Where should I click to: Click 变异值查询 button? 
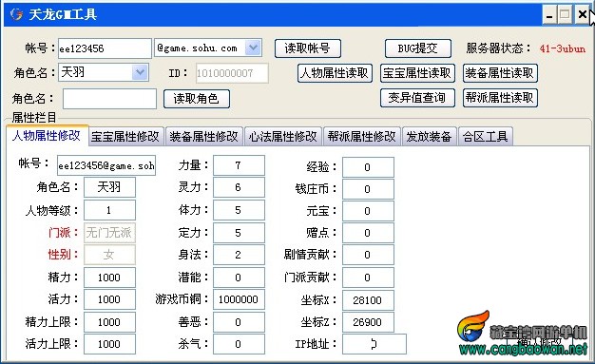point(417,98)
